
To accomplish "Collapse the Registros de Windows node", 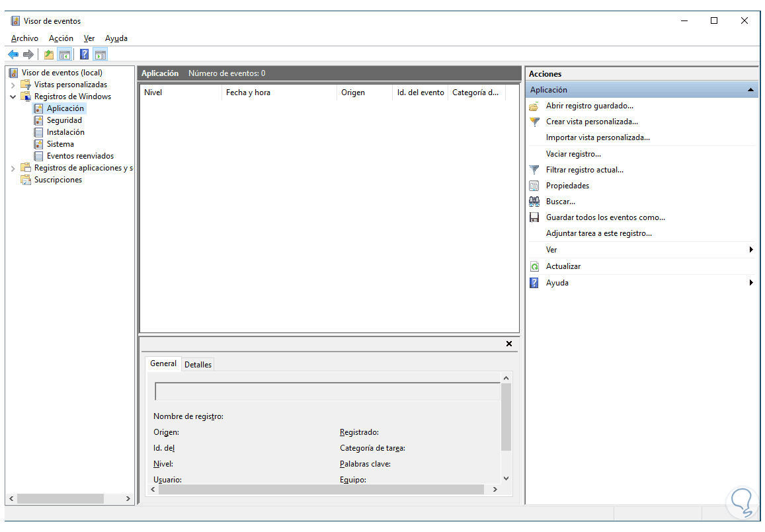I will pos(13,96).
